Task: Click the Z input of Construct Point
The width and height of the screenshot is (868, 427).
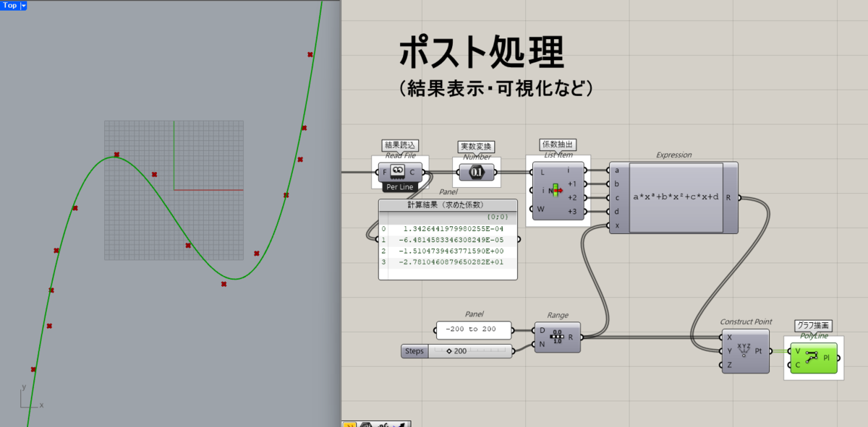Action: 729,365
